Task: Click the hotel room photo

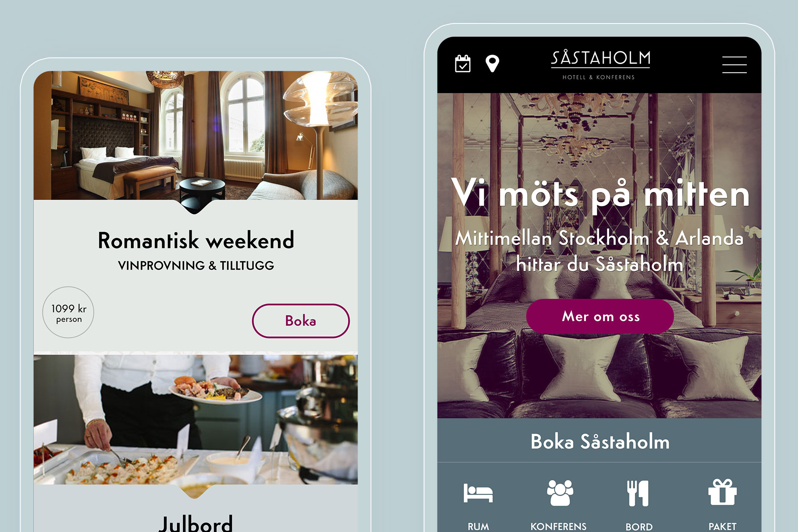Action: (x=195, y=135)
